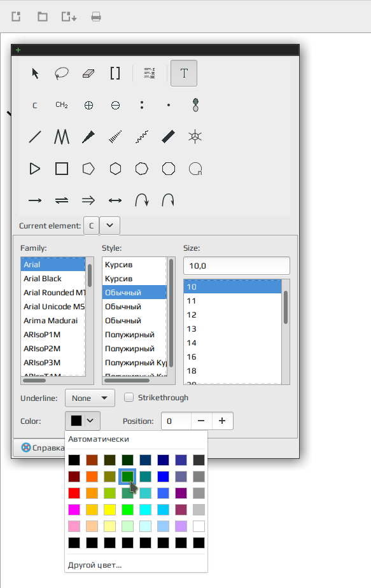The height and width of the screenshot is (588, 371).
Task: Click the Position value field
Action: [x=176, y=421]
